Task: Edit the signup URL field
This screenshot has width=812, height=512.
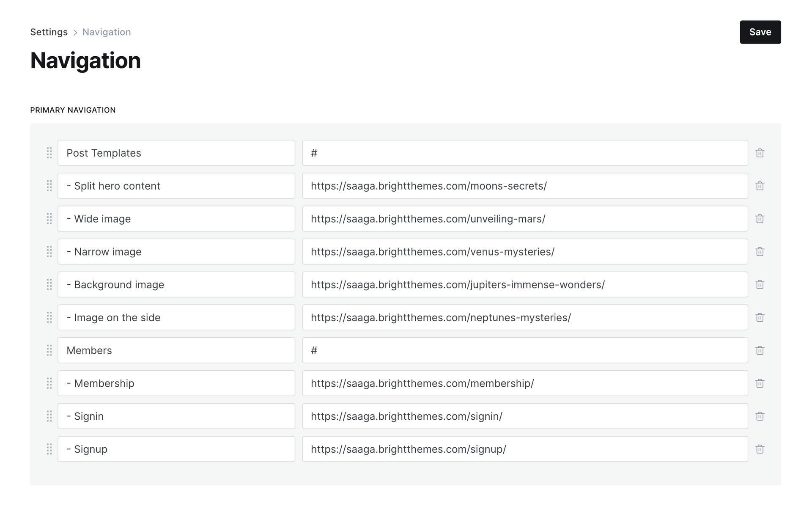Action: tap(525, 449)
